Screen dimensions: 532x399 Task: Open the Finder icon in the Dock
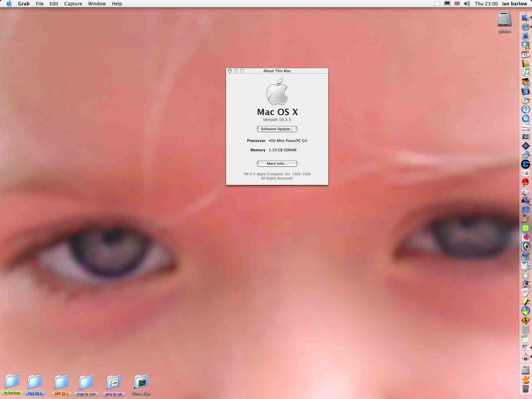coord(526,18)
